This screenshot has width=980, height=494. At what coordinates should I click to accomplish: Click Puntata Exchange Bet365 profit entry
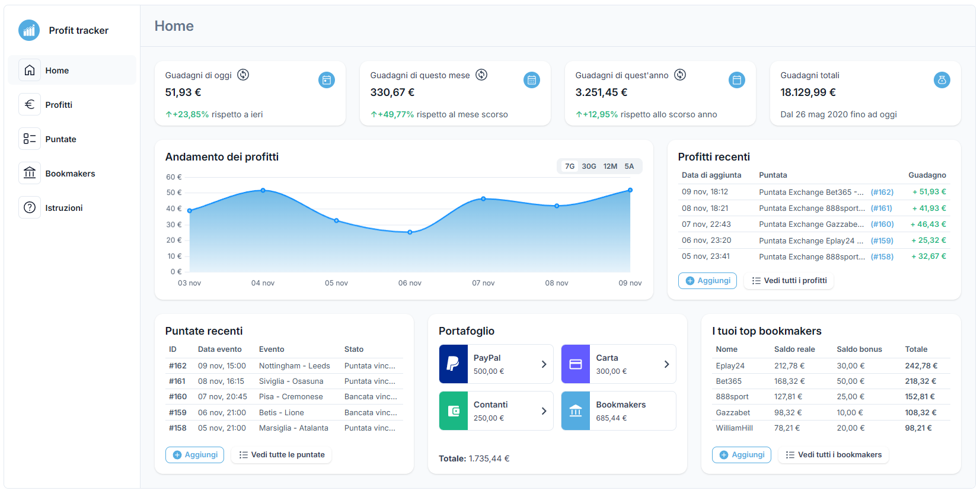click(x=811, y=193)
